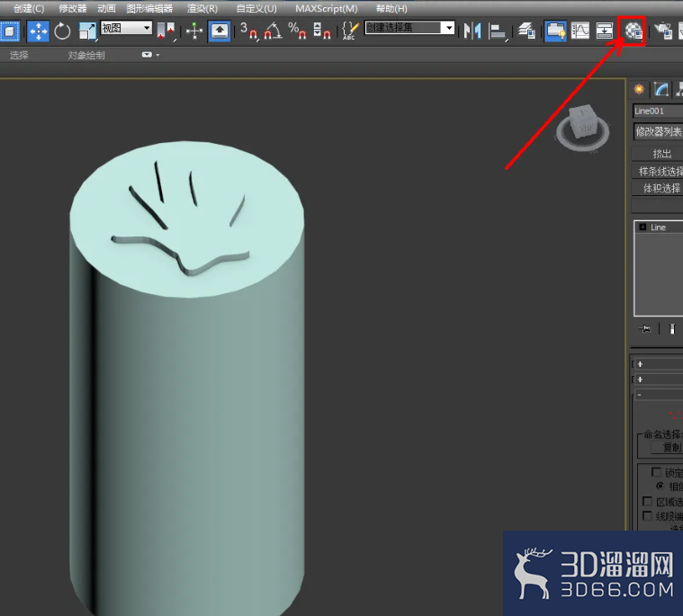Click the Align tool icon
This screenshot has width=683, height=616.
tap(498, 31)
